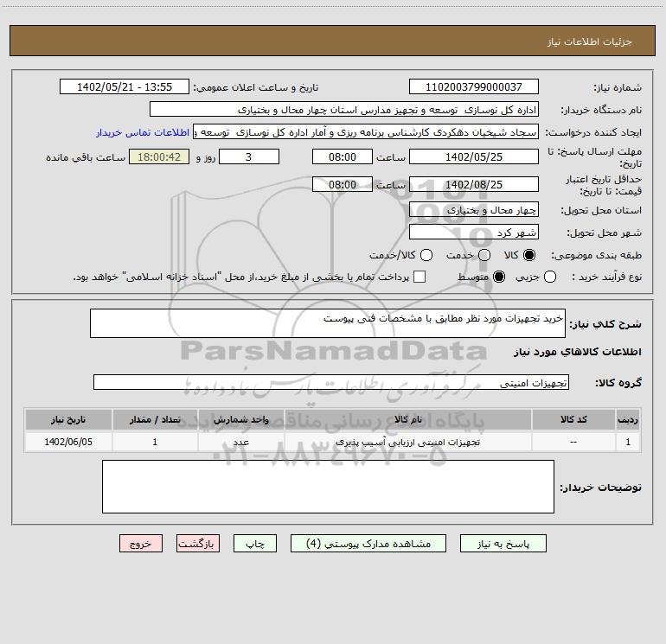Image resolution: width=666 pixels, height=644 pixels.
Task: Click the price validity date 1402/08/25 field
Action: (474, 184)
